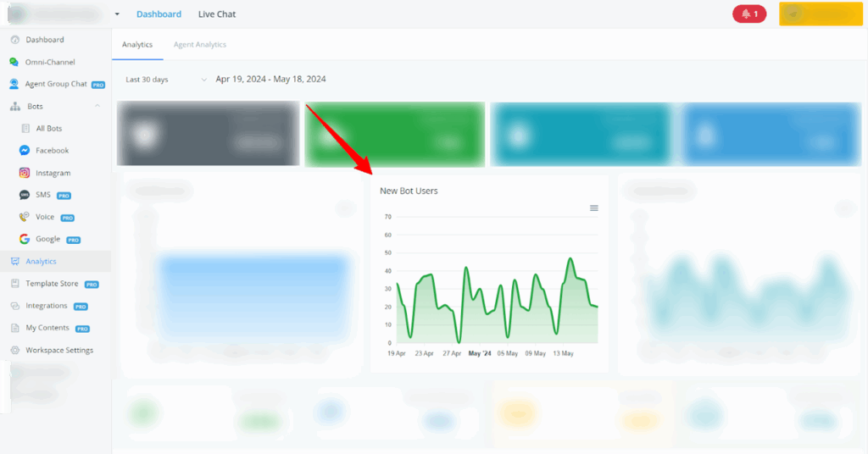Switch to the Agent Analytics tab
Screen dimensions: 868x454
click(200, 45)
